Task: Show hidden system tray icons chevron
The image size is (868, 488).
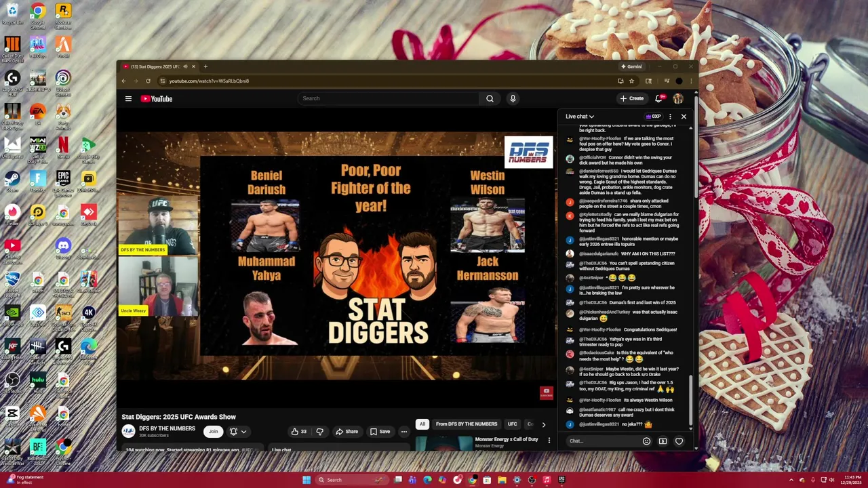Action: 791,480
